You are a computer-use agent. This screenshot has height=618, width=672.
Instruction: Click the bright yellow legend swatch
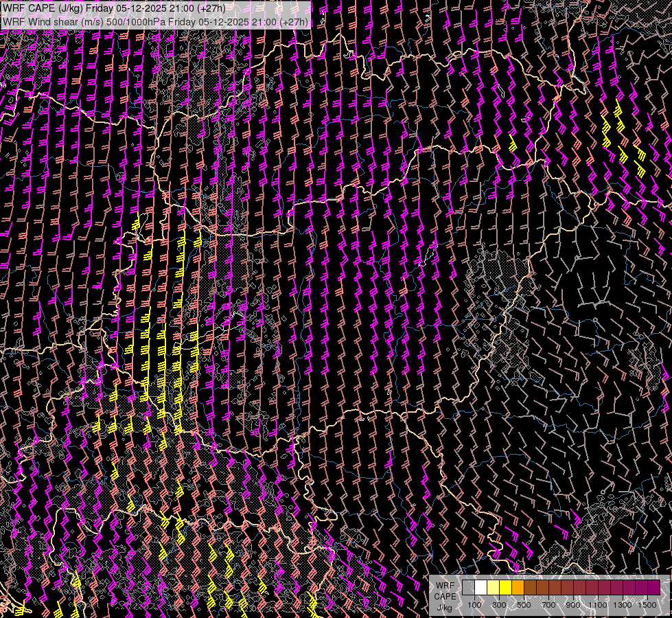[x=505, y=588]
